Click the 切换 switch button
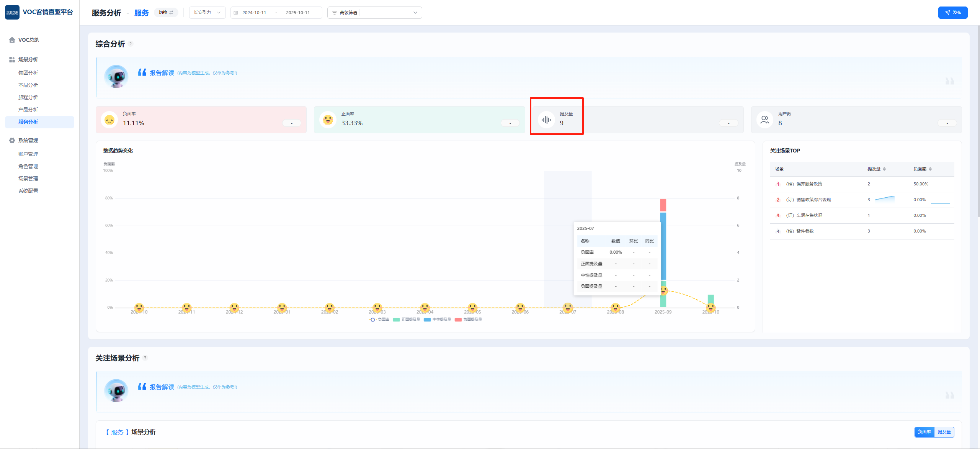Screen dimensions: 980x449 click(x=166, y=13)
